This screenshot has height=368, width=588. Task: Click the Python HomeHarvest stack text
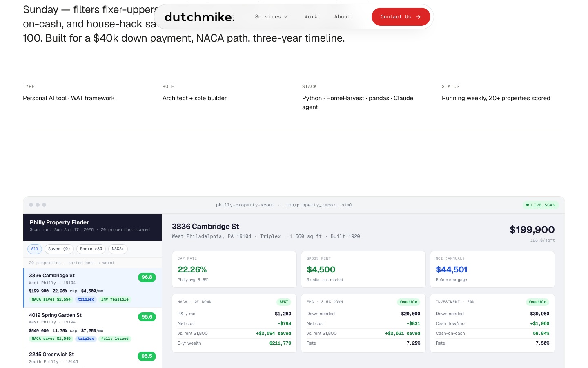click(358, 103)
